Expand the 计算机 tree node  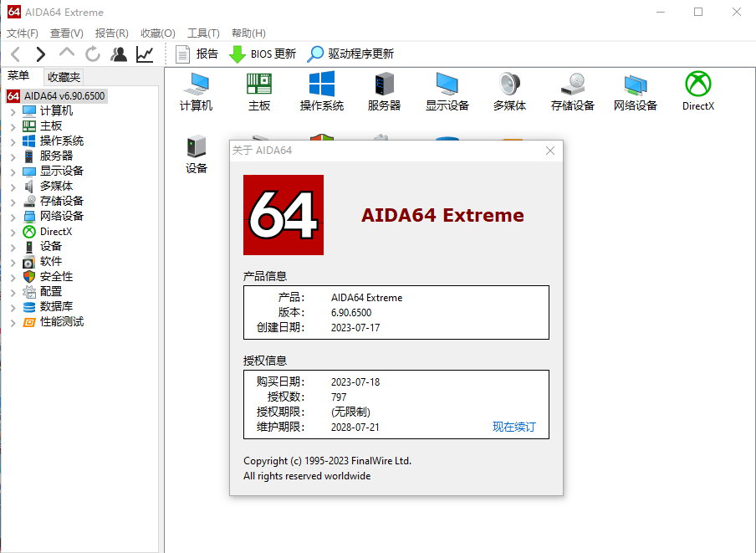[x=13, y=112]
